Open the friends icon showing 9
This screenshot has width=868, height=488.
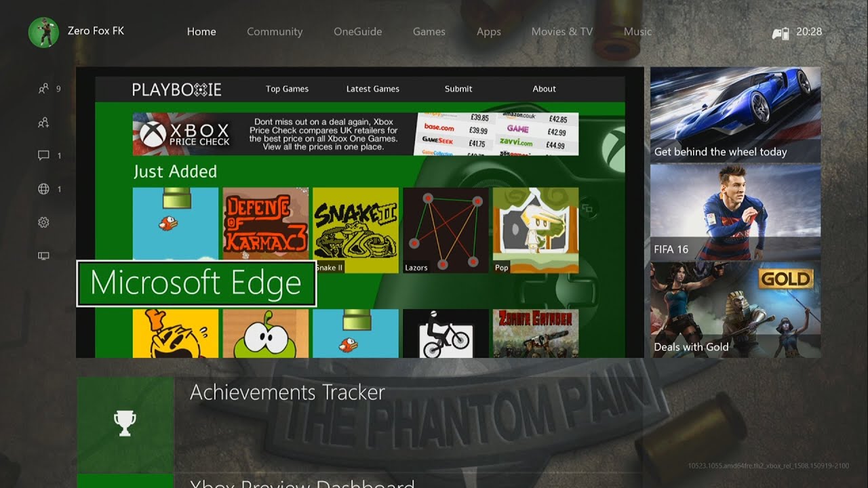coord(43,88)
